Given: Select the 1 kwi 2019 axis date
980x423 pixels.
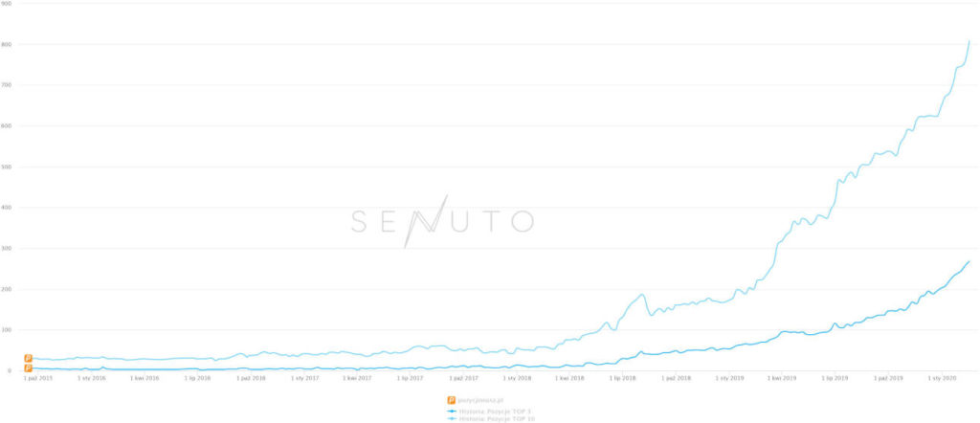Looking at the screenshot, I should pyautogui.click(x=782, y=379).
